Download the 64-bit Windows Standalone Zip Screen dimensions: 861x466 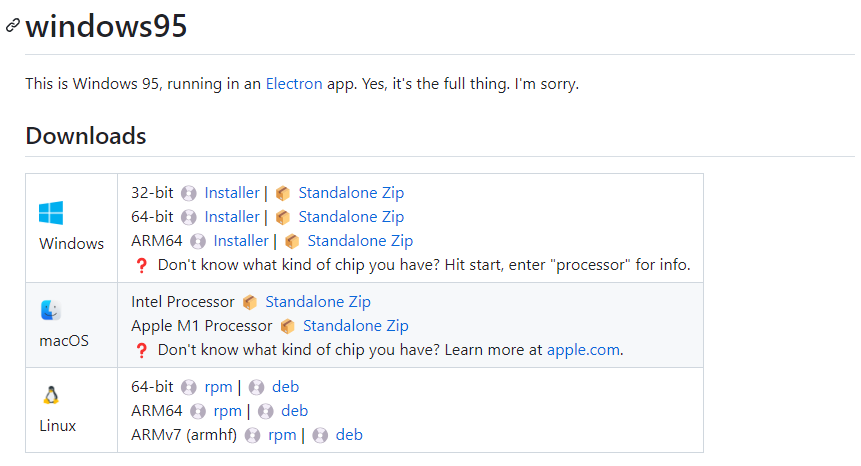[x=351, y=217]
